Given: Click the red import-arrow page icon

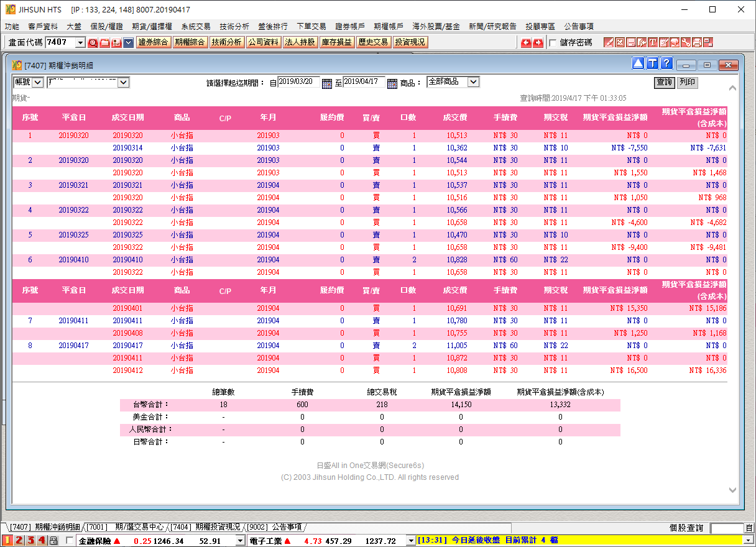Looking at the screenshot, I should tap(642, 42).
